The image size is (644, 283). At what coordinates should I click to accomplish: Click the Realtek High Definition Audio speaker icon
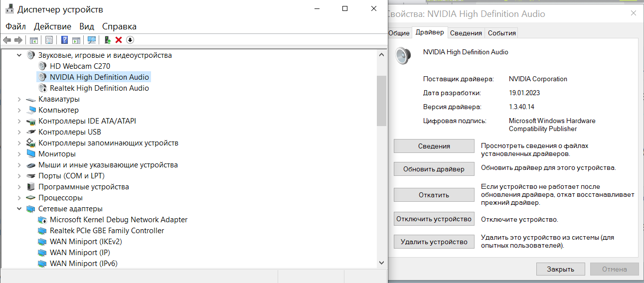[43, 88]
